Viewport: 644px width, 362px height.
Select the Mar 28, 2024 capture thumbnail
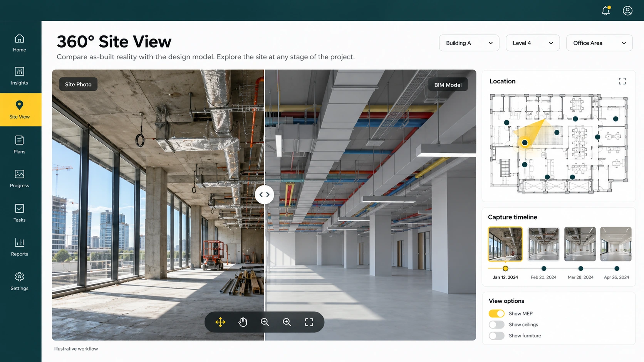pyautogui.click(x=580, y=244)
